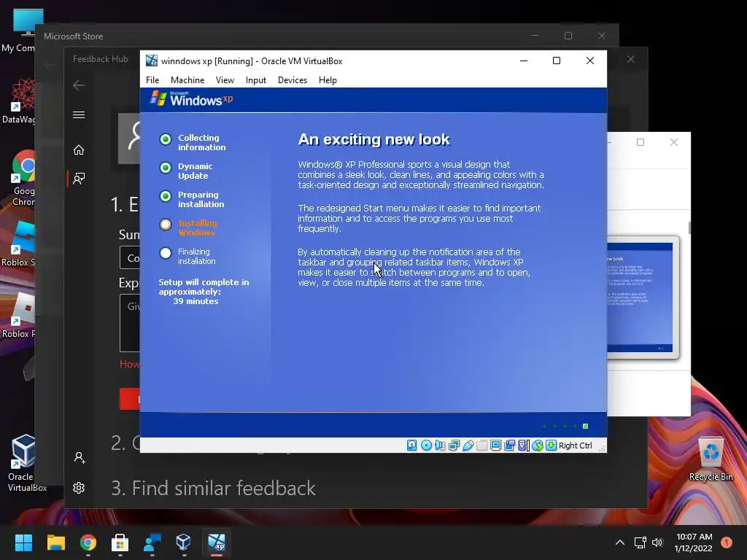Open the notification badge on the taskbar
This screenshot has height=560, width=747.
(x=727, y=542)
